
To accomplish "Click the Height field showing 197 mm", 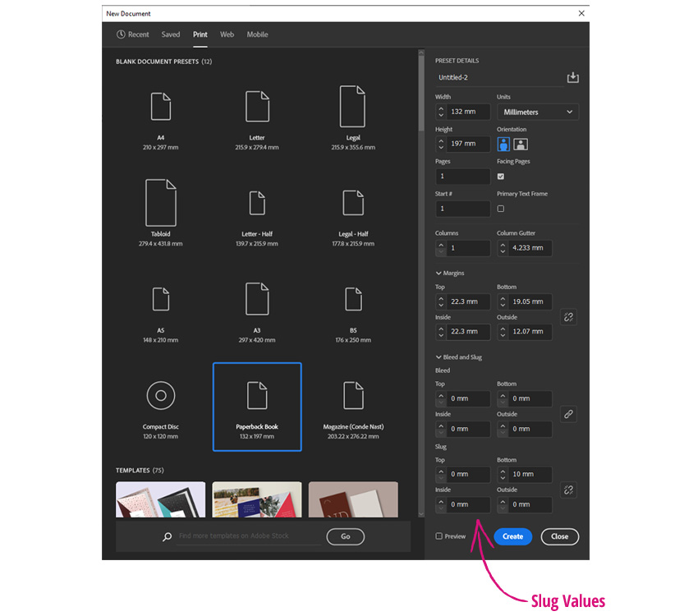I will click(468, 144).
